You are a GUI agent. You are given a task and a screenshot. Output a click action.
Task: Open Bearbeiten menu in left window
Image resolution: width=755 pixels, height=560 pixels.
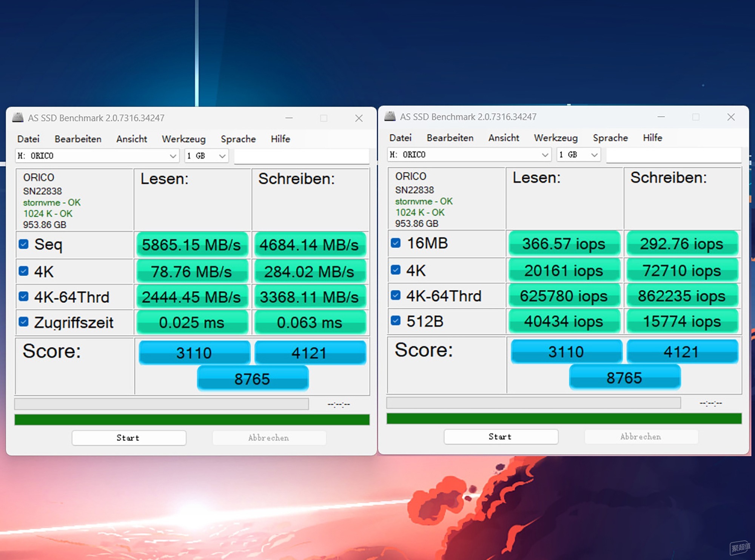click(x=78, y=139)
